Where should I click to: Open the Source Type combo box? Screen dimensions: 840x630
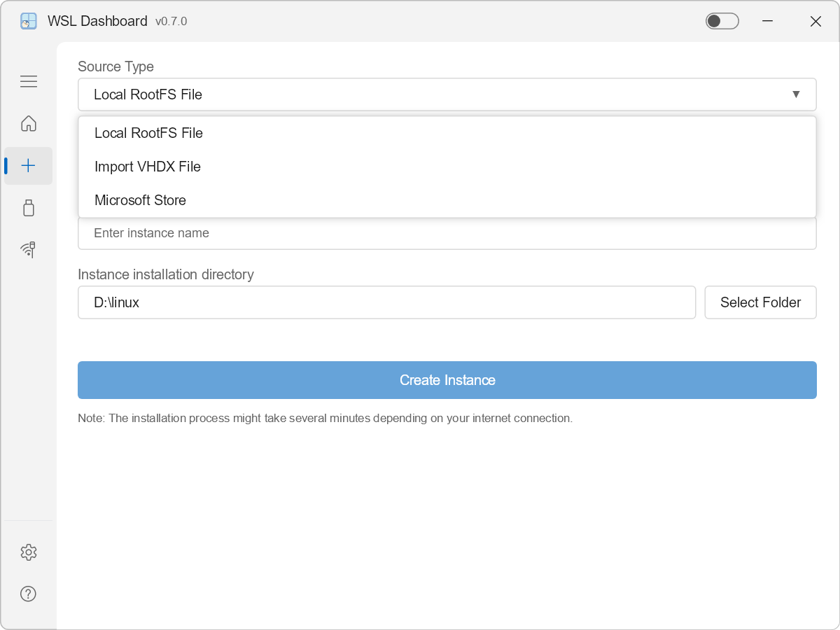click(447, 94)
